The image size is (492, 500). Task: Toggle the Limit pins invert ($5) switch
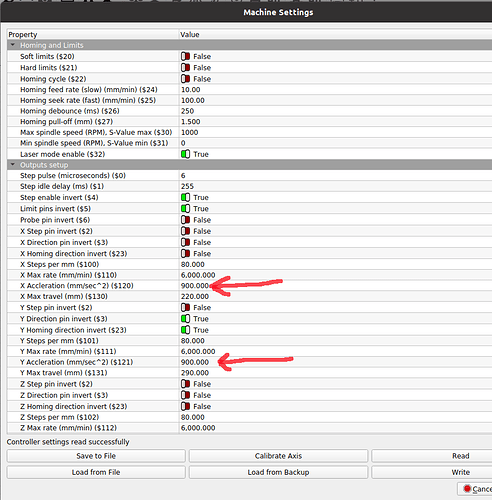coord(185,209)
